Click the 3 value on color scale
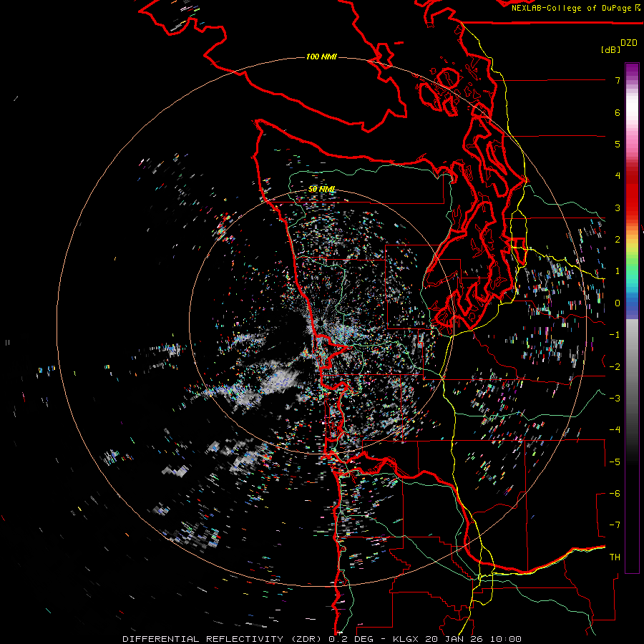 (x=618, y=208)
